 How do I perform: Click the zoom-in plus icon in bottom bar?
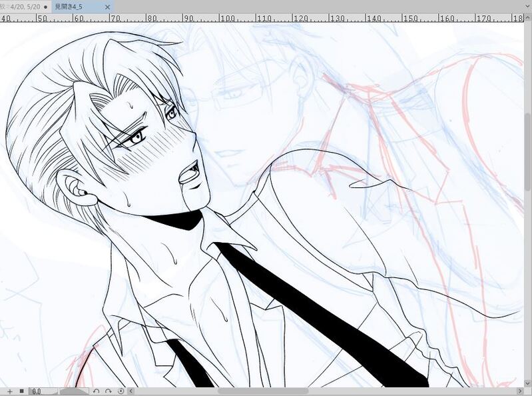pos(10,391)
